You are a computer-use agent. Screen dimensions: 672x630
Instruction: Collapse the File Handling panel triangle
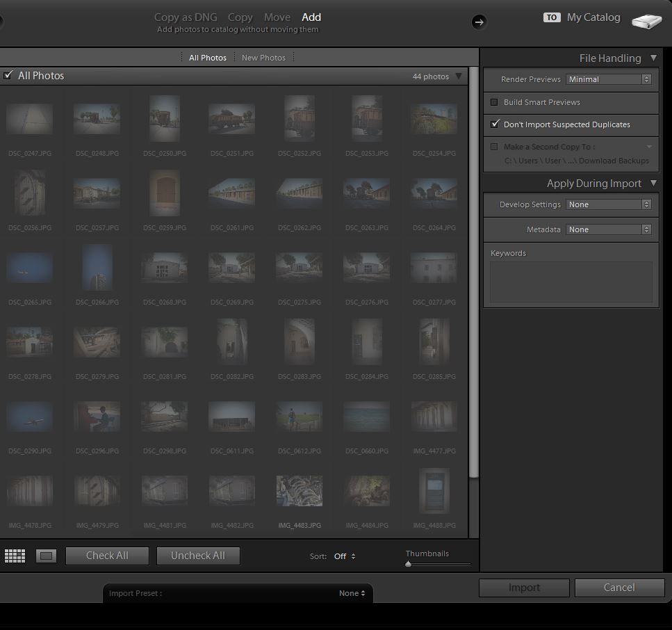point(653,58)
